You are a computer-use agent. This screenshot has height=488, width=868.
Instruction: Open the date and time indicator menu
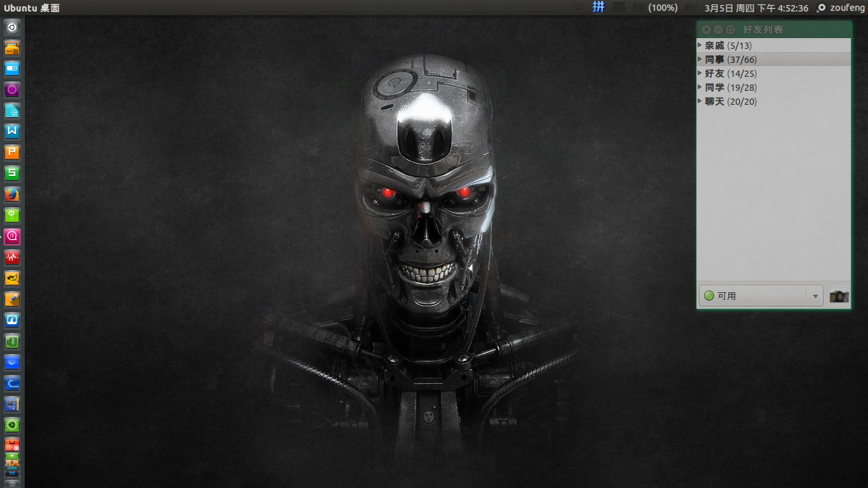coord(756,8)
